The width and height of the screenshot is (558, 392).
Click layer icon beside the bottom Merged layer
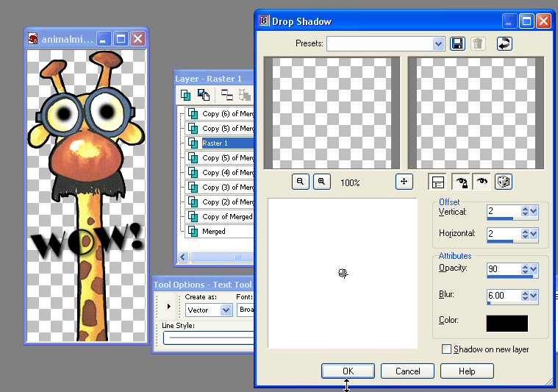coord(193,232)
